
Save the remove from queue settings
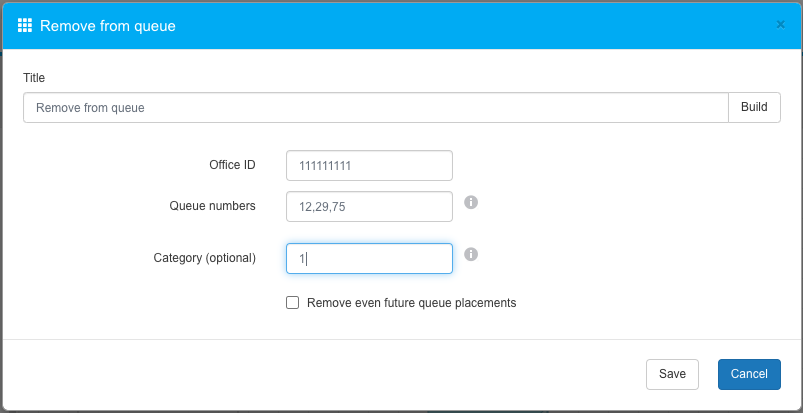[672, 374]
